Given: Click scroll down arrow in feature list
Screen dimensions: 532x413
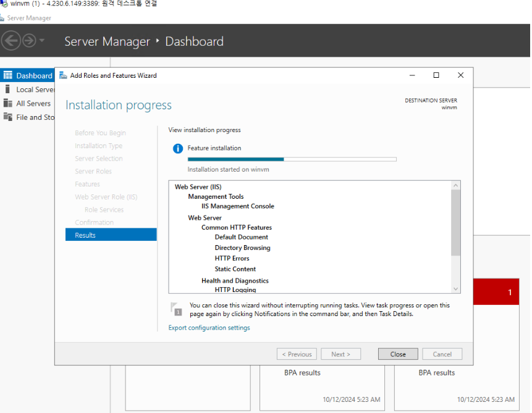Looking at the screenshot, I should 455,288.
